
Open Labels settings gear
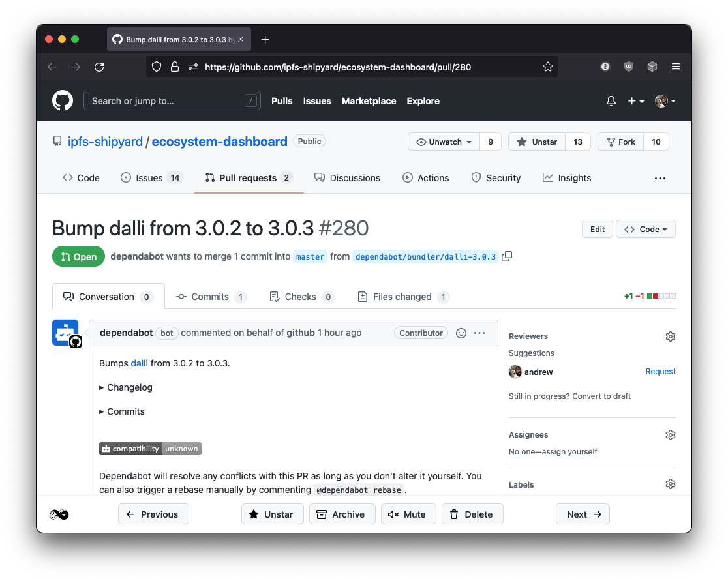pyautogui.click(x=671, y=484)
